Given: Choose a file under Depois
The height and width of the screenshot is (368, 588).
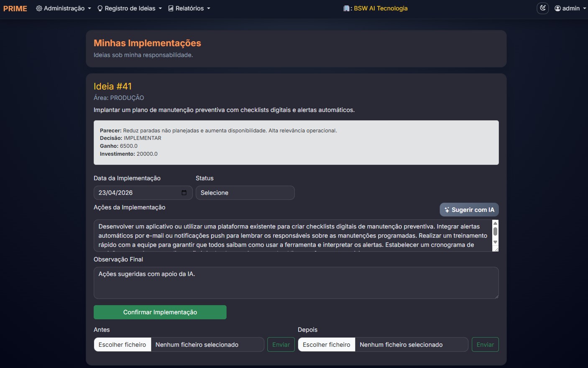Looking at the screenshot, I should point(327,345).
